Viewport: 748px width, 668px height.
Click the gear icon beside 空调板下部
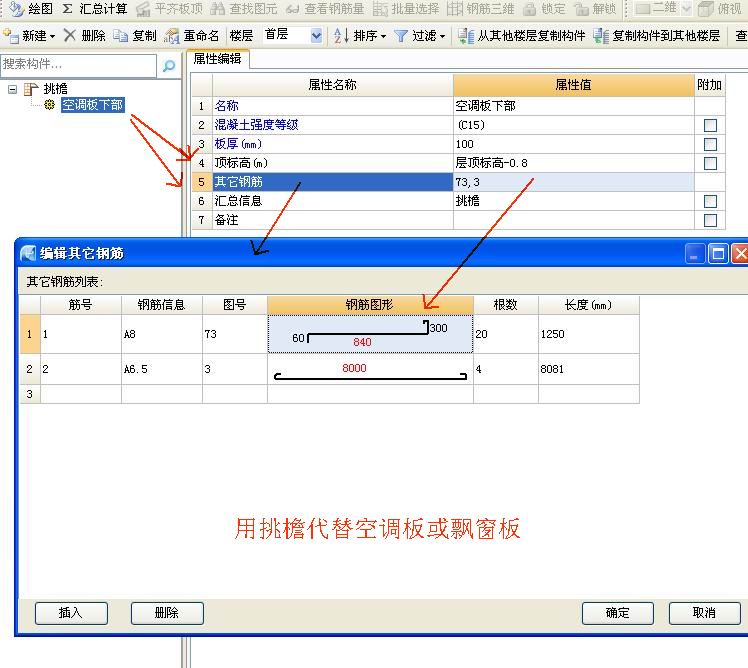tap(49, 104)
